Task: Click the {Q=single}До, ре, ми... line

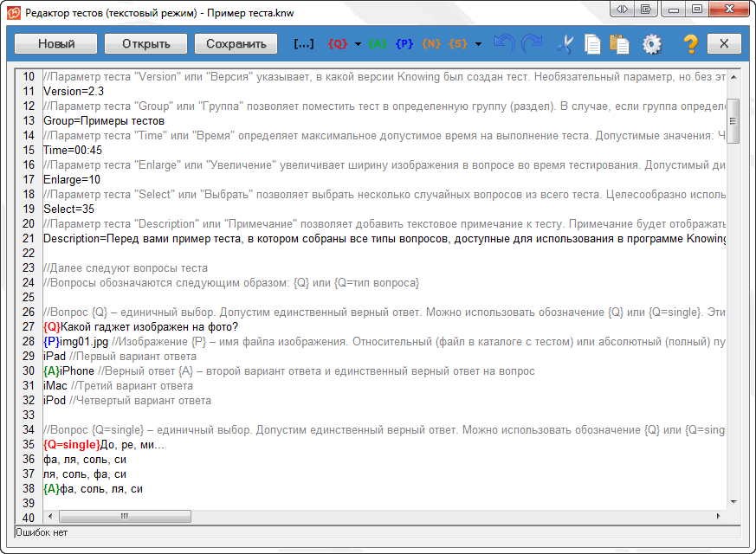Action: pyautogui.click(x=104, y=445)
